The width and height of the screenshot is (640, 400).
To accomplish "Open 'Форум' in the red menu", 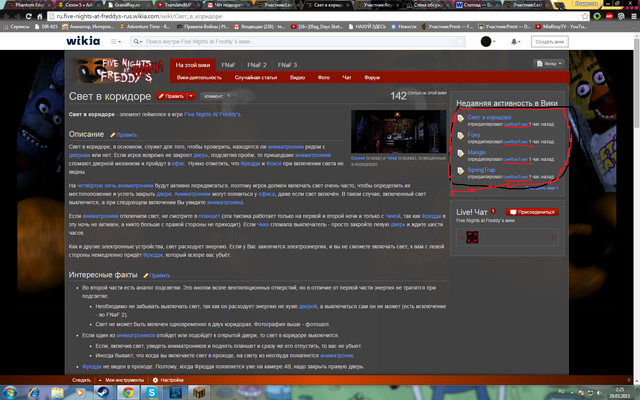I will click(372, 77).
